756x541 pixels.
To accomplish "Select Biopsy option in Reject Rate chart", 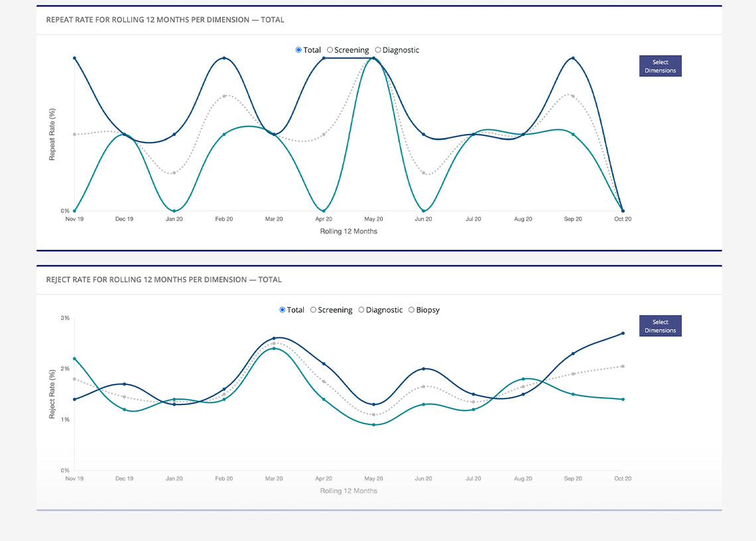I will [412, 310].
